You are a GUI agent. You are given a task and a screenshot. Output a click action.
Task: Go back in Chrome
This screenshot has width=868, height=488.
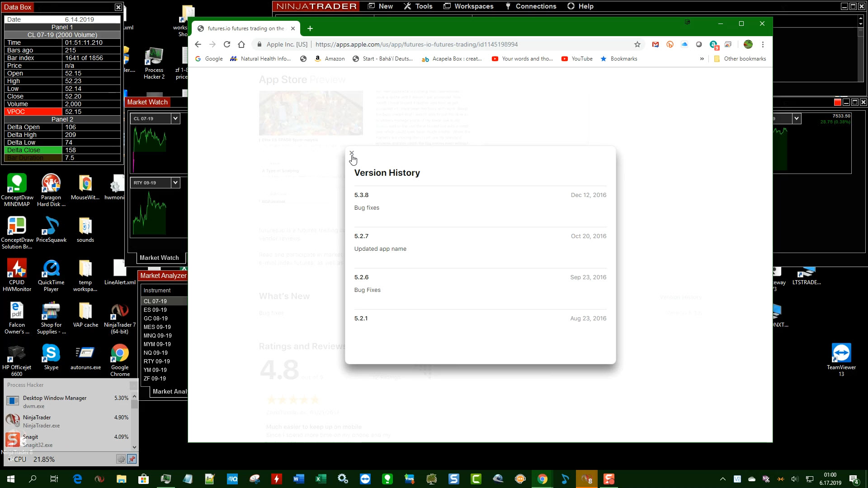point(198,44)
